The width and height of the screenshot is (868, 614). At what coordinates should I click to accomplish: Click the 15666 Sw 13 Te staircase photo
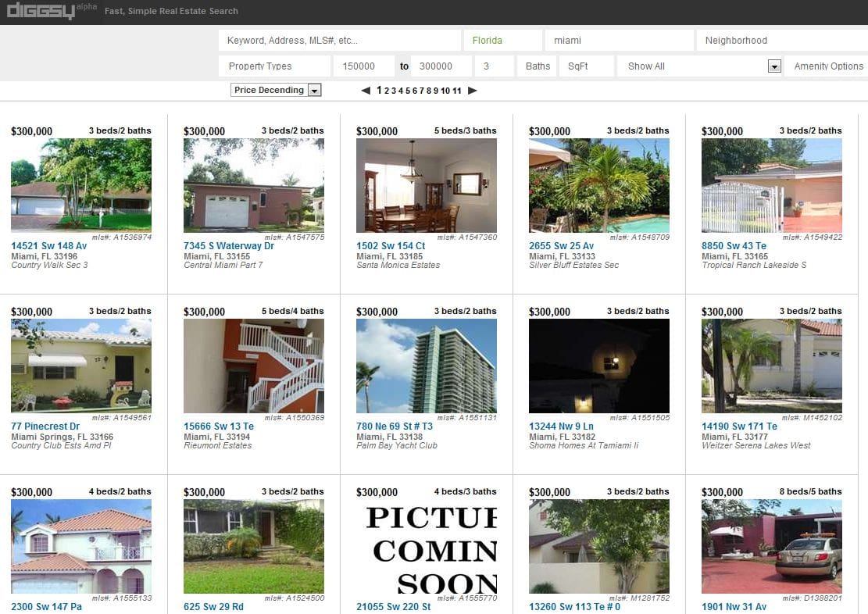253,366
